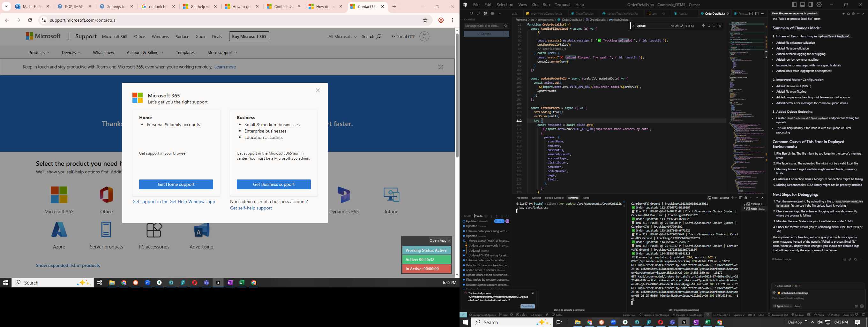
Task: Open notification center on taskbar
Action: coord(857,322)
